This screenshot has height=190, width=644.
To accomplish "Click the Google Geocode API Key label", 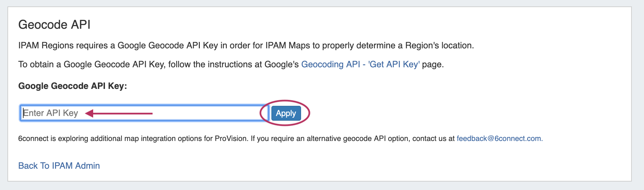I will click(x=73, y=86).
